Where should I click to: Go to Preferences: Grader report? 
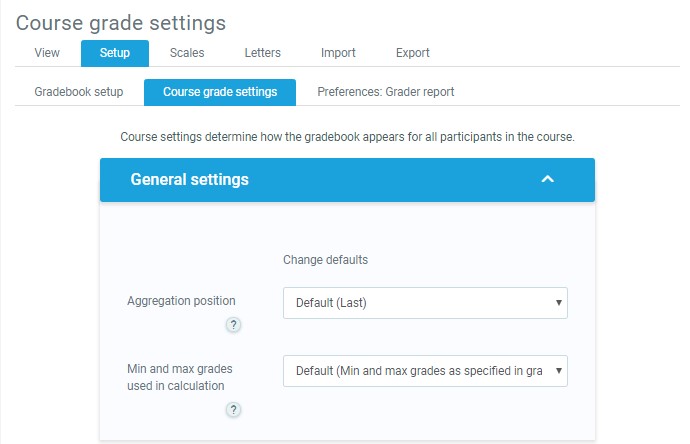385,92
